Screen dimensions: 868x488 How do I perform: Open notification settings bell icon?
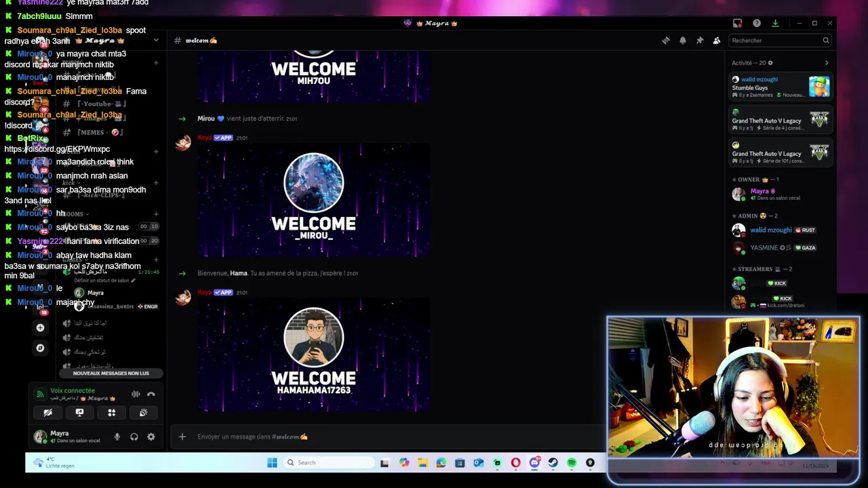[x=683, y=41]
